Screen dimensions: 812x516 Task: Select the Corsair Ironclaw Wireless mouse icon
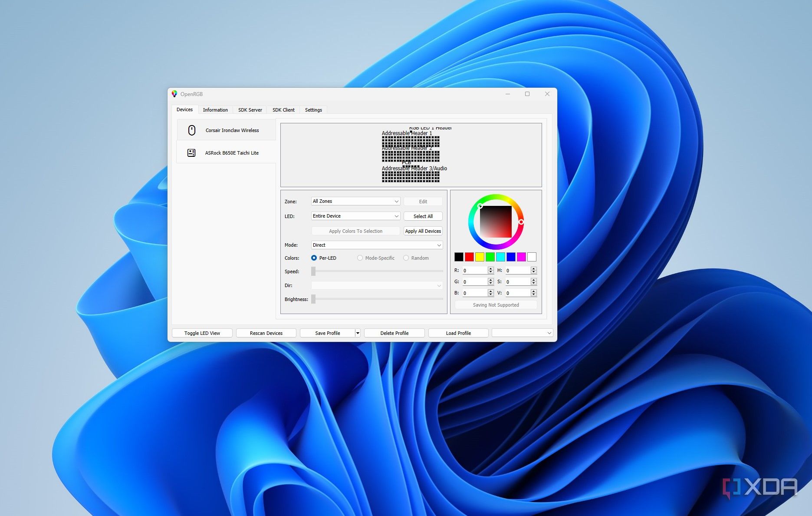point(192,130)
